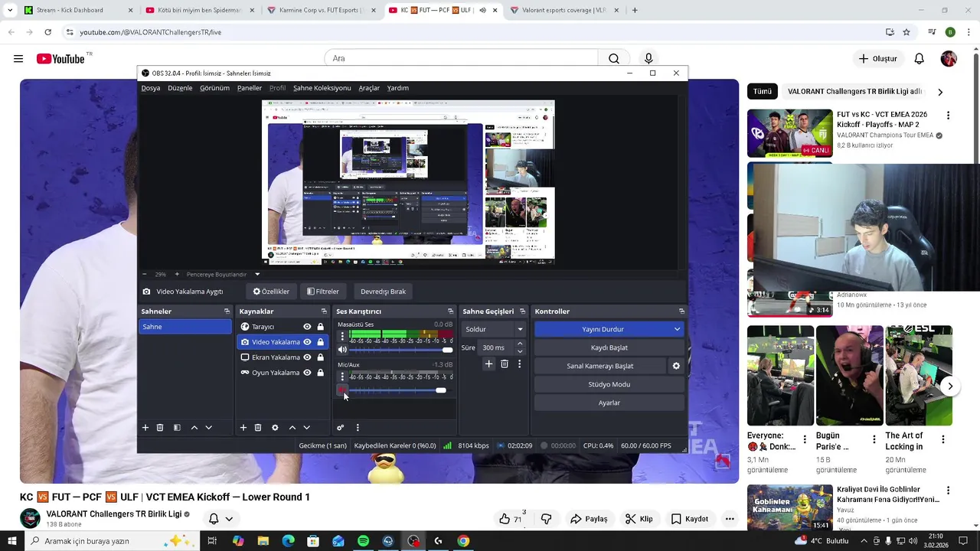Remove selected scene with trash icon

160,428
